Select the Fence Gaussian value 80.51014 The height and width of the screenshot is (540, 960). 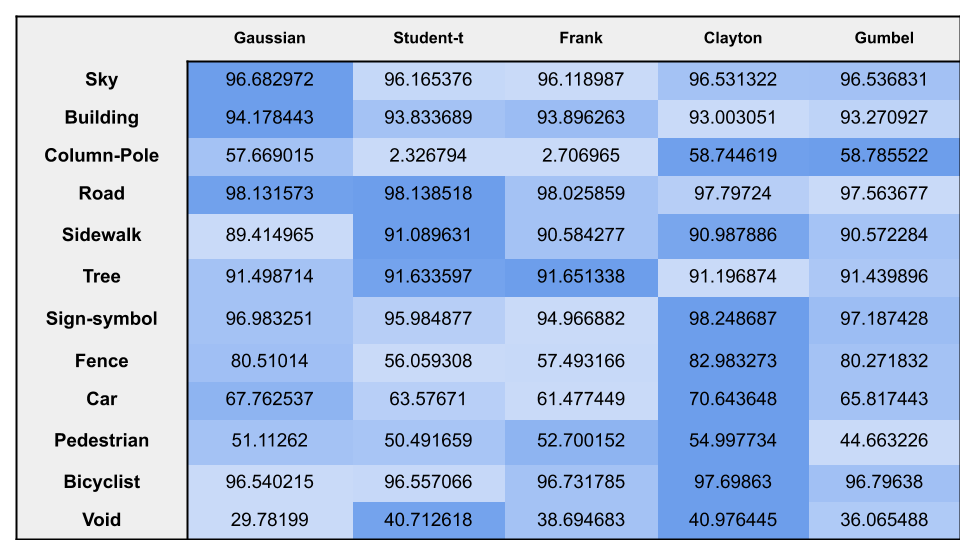(x=270, y=362)
